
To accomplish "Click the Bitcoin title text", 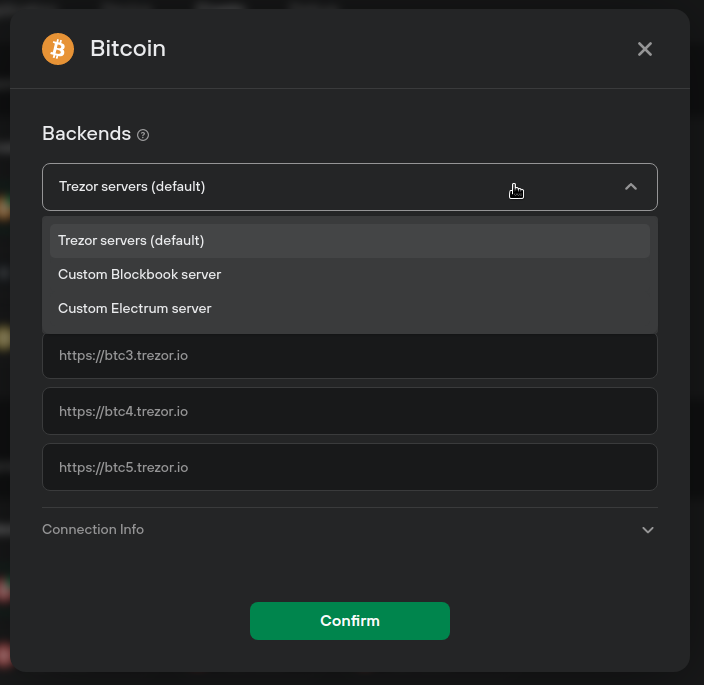I will pos(128,48).
